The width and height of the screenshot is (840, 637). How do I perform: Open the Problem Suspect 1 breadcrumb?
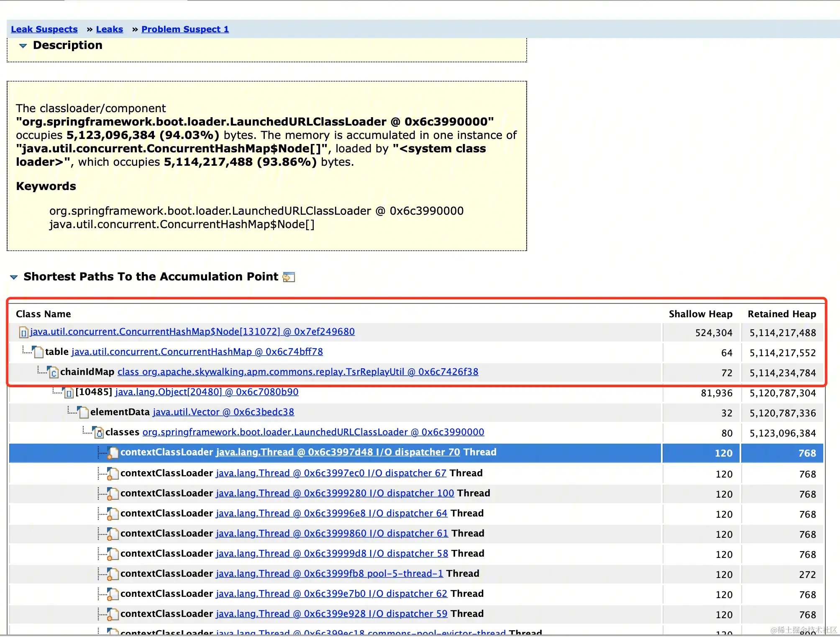point(185,29)
